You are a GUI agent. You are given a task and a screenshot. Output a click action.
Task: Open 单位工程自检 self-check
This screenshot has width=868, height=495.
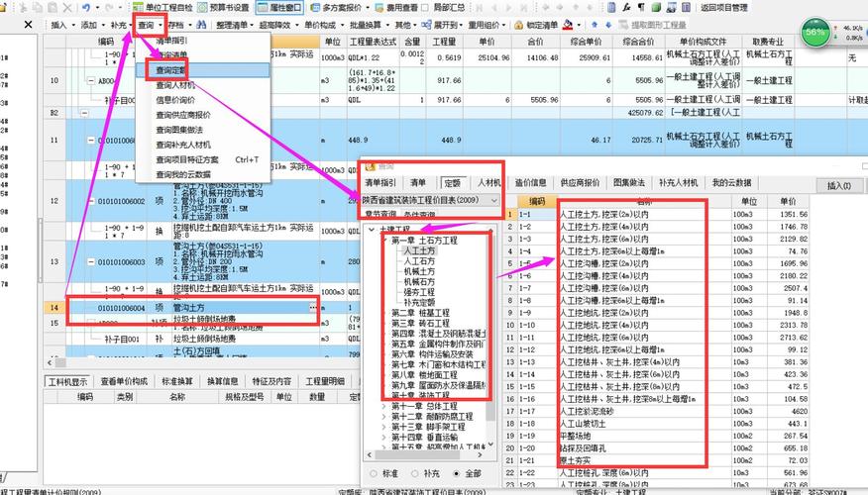pyautogui.click(x=163, y=7)
